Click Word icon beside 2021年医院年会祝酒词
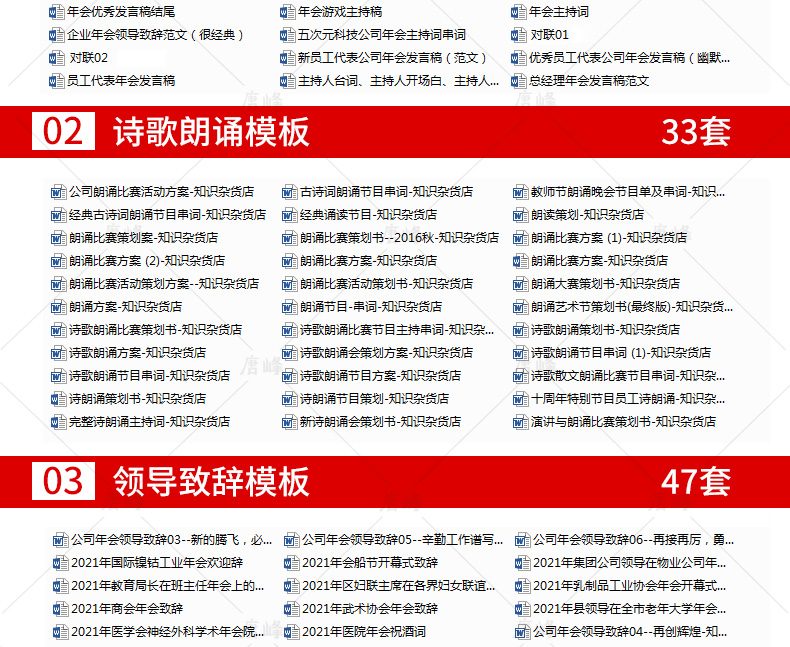The width and height of the screenshot is (790, 647). click(292, 632)
